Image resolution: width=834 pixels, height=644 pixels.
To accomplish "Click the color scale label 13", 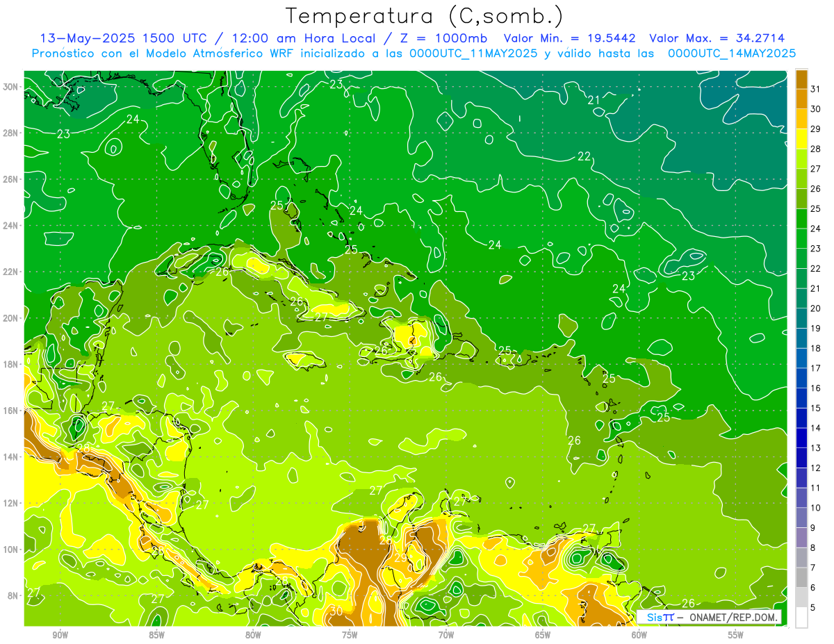I will tap(816, 447).
